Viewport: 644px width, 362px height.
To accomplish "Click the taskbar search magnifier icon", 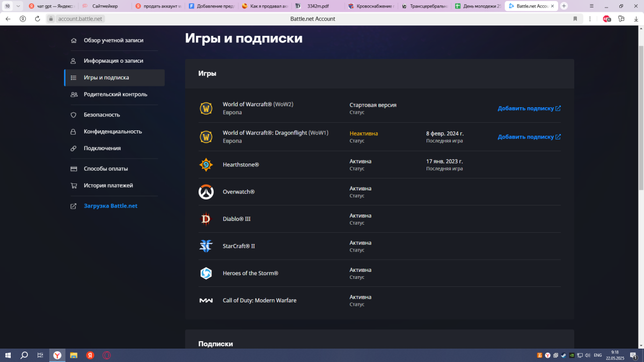I will coord(24,355).
